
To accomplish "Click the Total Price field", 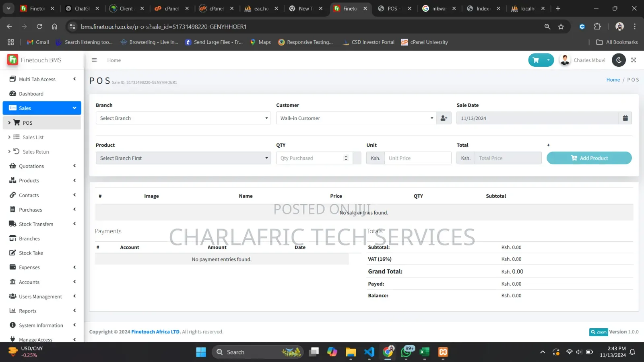I will [x=508, y=158].
